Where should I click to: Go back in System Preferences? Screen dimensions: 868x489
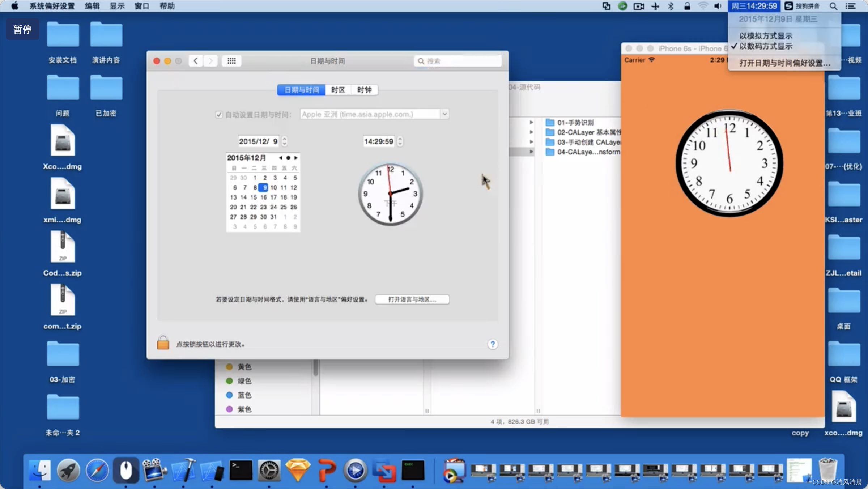click(196, 61)
